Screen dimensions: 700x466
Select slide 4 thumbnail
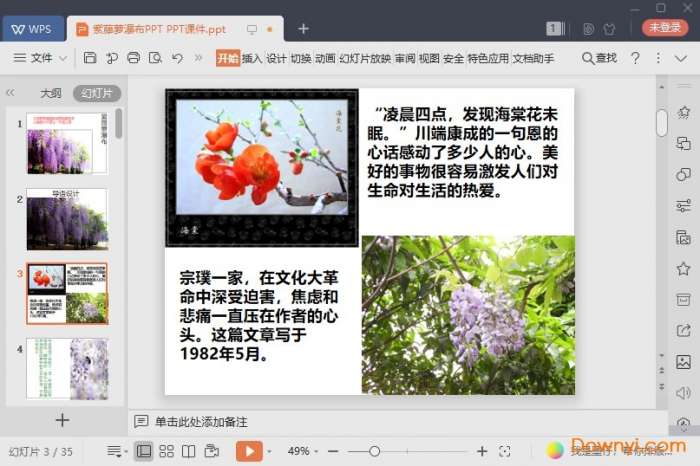pyautogui.click(x=67, y=369)
